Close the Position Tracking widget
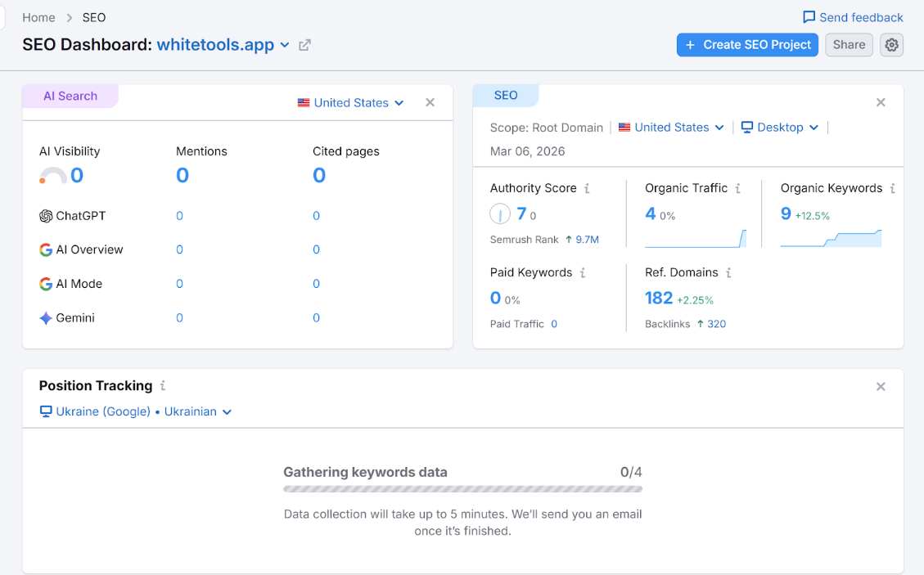The height and width of the screenshot is (575, 924). (x=881, y=386)
